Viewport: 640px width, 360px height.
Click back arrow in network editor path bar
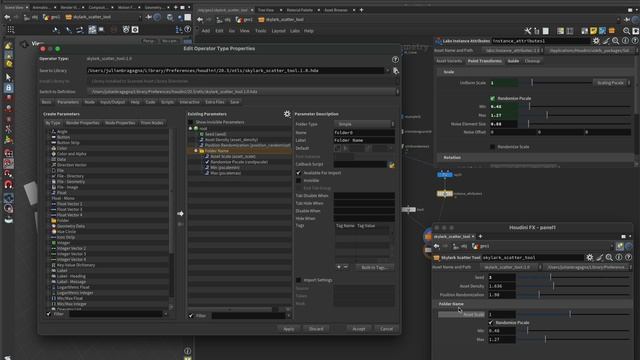coord(200,20)
